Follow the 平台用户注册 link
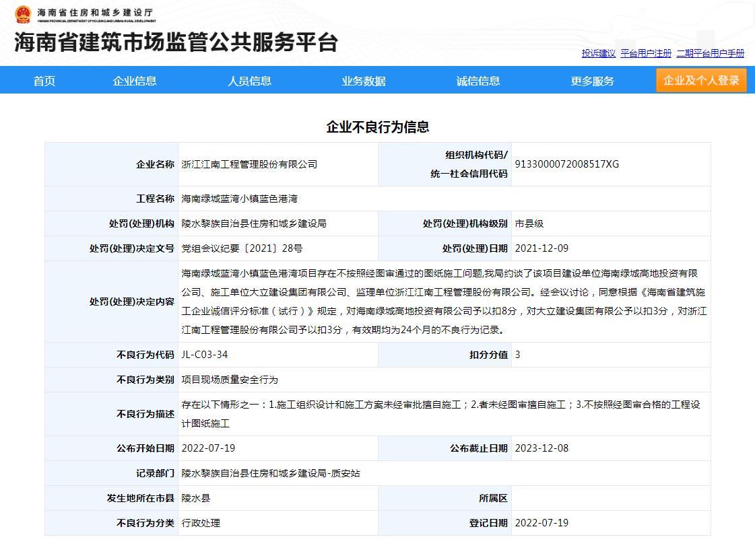The width and height of the screenshot is (755, 560). click(x=646, y=53)
